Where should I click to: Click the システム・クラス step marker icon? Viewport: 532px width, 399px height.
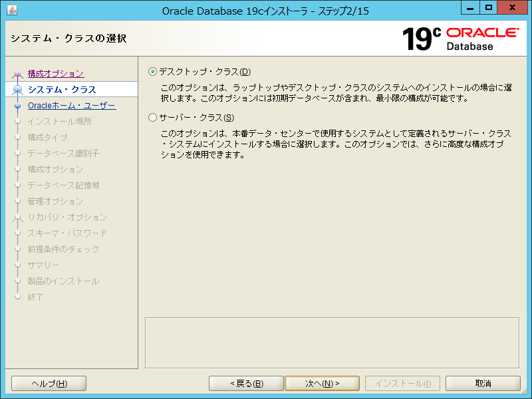coord(17,90)
